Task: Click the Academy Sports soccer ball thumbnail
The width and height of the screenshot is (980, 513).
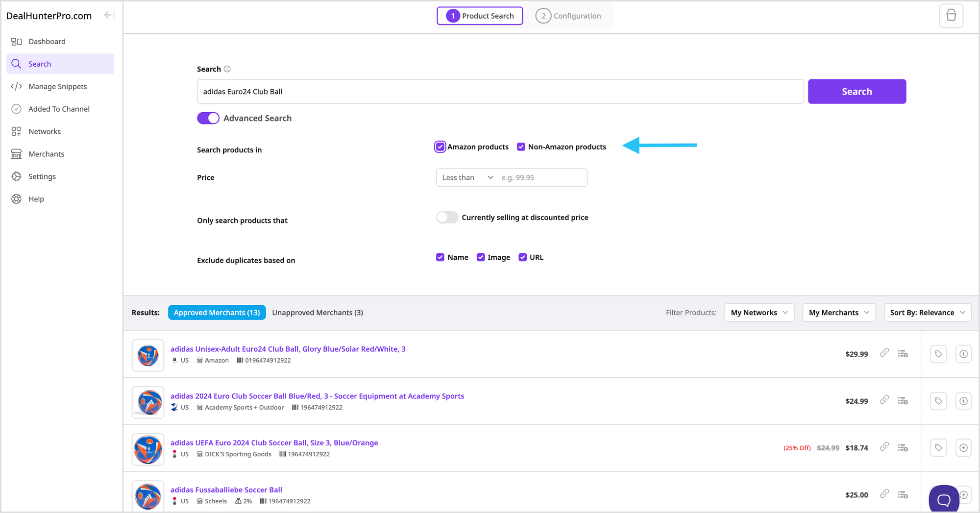Action: point(148,402)
